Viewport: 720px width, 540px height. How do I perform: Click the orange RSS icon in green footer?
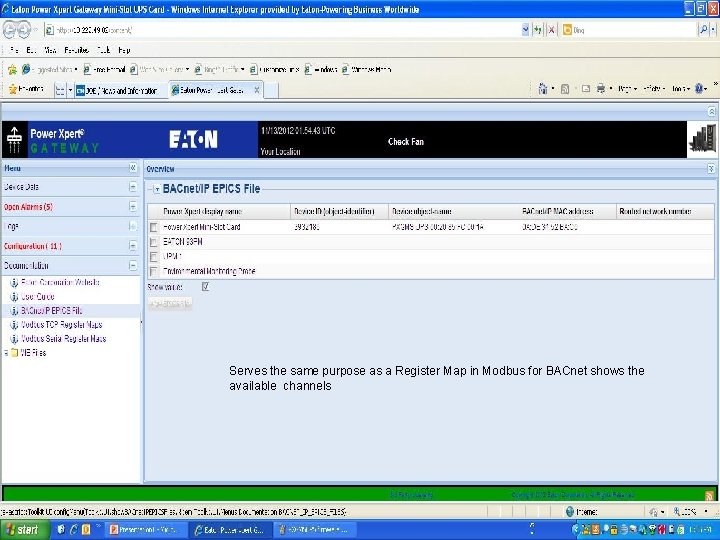point(709,495)
